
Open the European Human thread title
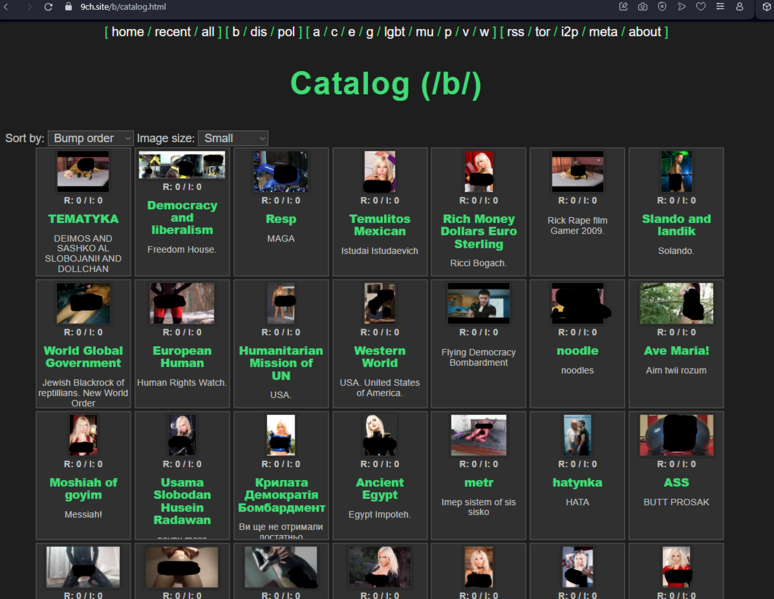(182, 357)
